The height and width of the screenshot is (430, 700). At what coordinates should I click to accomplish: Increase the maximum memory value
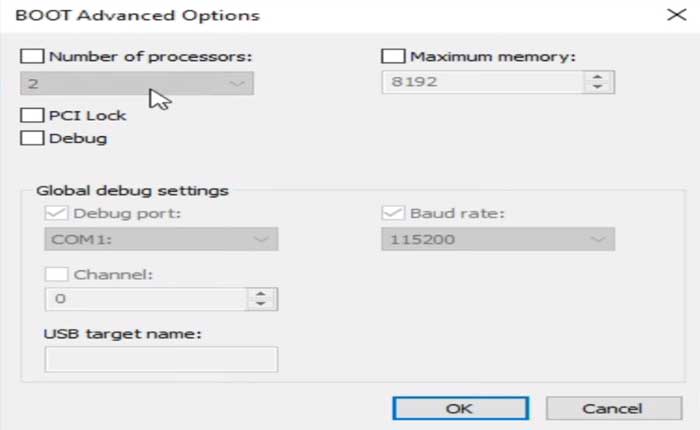click(598, 78)
